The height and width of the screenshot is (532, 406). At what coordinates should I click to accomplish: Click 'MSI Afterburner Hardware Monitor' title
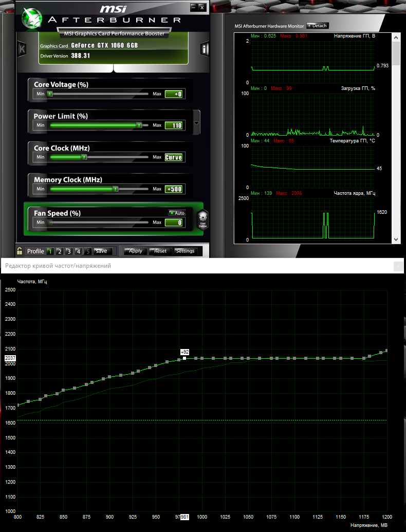(269, 26)
